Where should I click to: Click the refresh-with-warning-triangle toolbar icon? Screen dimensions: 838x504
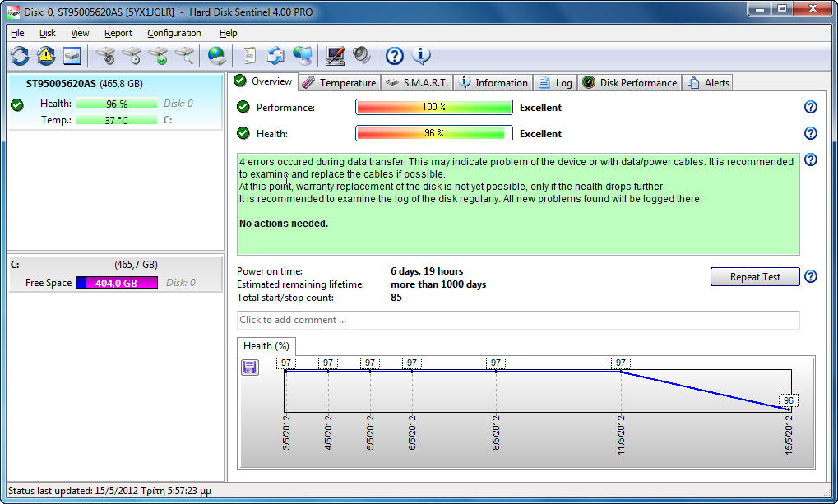[x=46, y=56]
